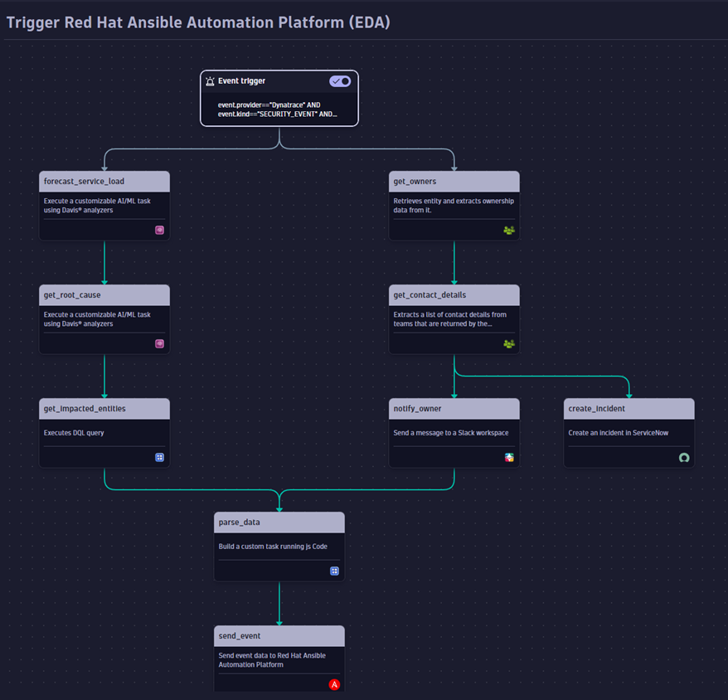Viewport: 728px width, 700px height.
Task: Click the ownership icon in get_contact_details node
Action: [x=509, y=343]
